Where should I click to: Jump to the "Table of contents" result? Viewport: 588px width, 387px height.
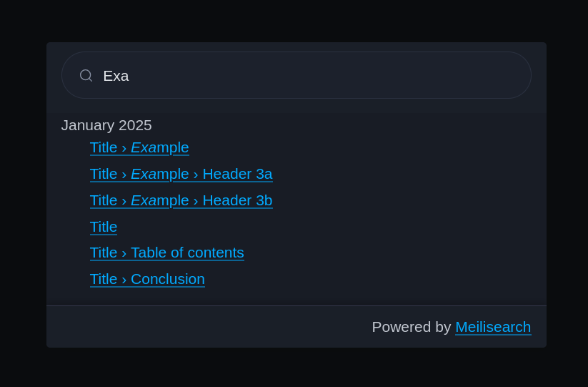tap(187, 253)
